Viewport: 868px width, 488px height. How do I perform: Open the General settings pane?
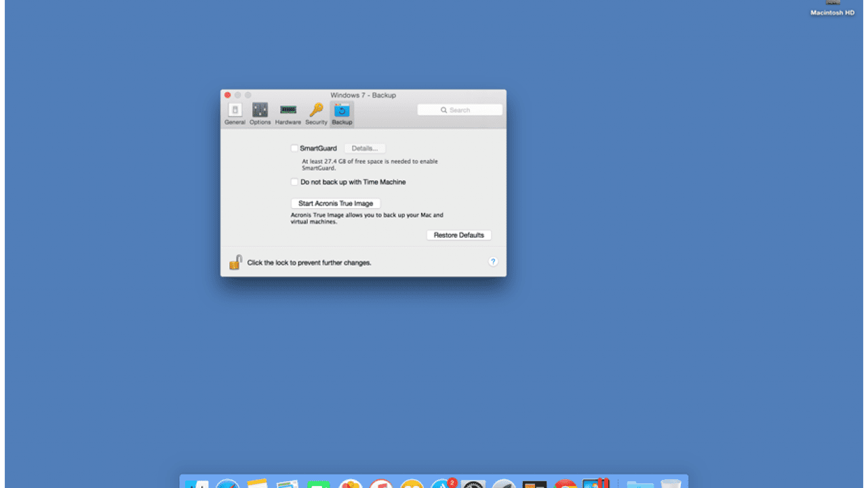(235, 114)
